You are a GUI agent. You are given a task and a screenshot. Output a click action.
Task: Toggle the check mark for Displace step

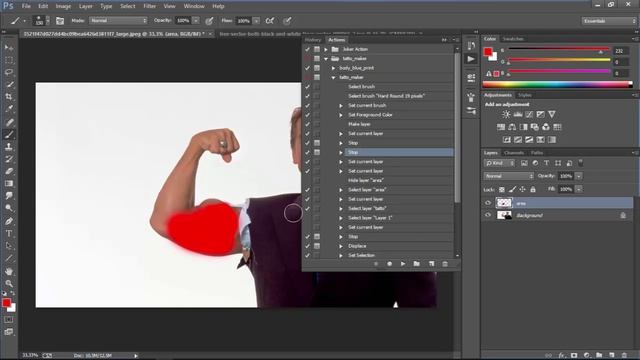(x=307, y=246)
